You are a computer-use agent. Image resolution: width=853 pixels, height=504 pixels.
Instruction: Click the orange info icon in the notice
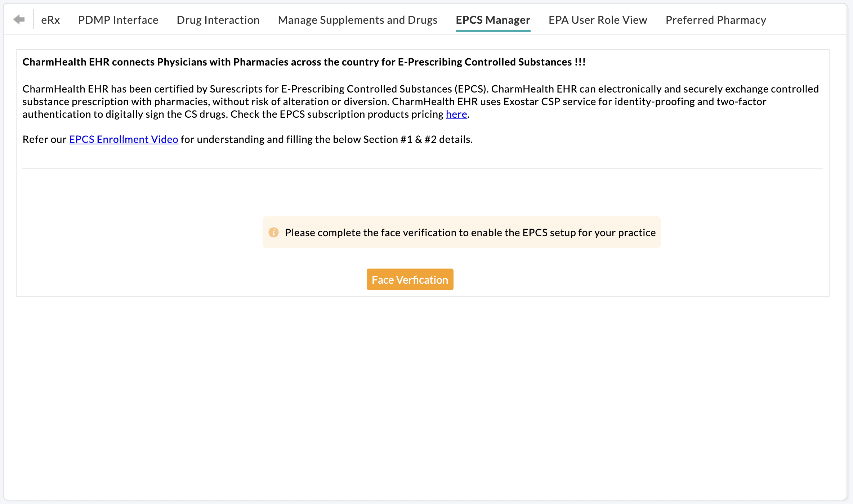[273, 233]
